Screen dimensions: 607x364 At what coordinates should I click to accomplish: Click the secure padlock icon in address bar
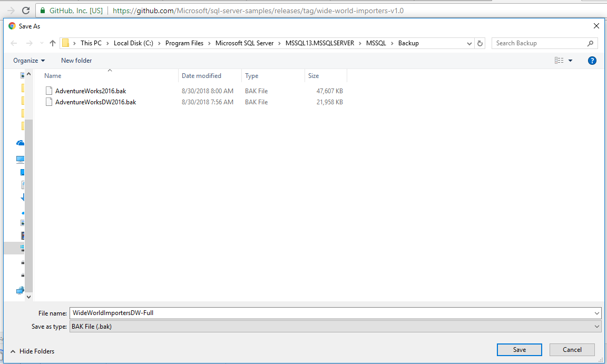pos(43,11)
